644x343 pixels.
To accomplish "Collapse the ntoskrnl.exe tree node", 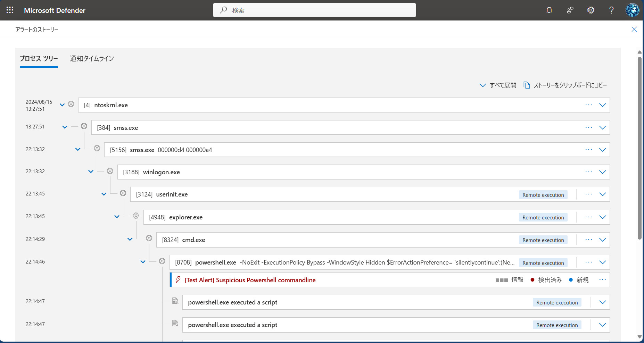I will [x=62, y=105].
